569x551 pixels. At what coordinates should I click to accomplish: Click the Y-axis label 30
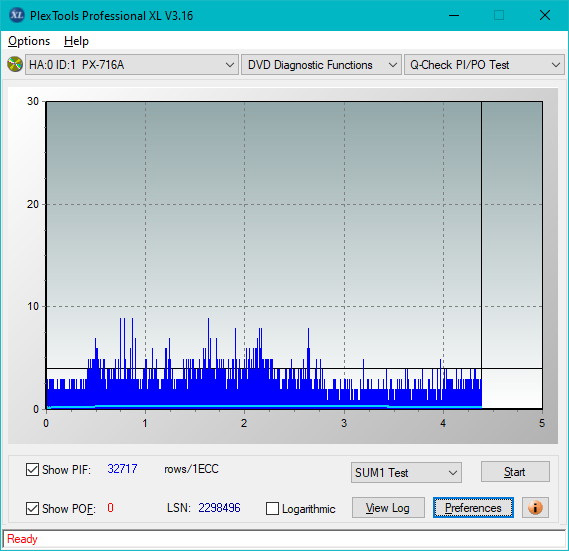pos(33,101)
